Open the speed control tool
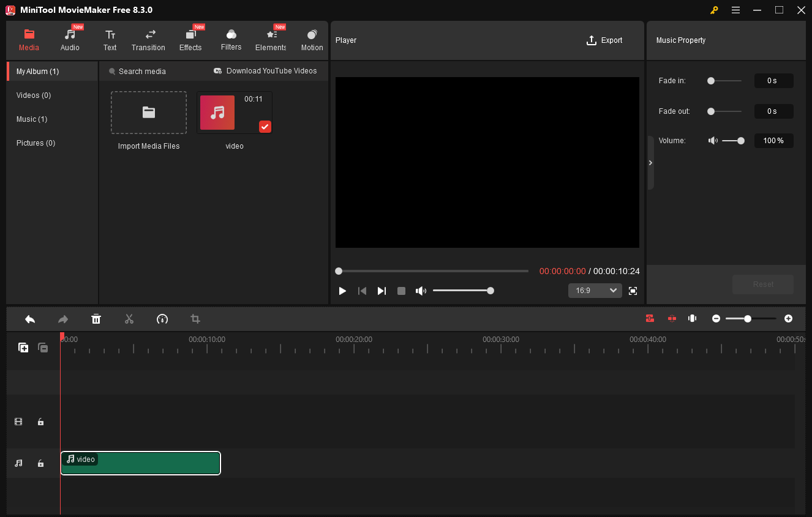Image resolution: width=812 pixels, height=517 pixels. pyautogui.click(x=162, y=319)
